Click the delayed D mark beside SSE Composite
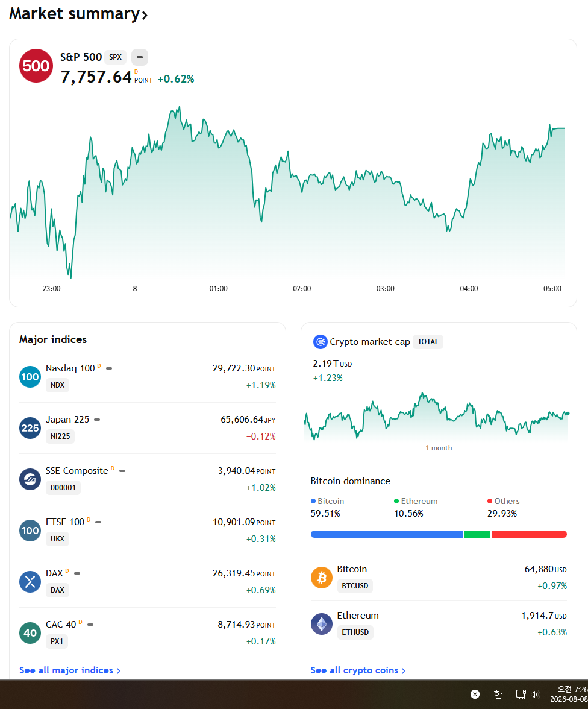Screen dimensions: 588x709 (113, 468)
